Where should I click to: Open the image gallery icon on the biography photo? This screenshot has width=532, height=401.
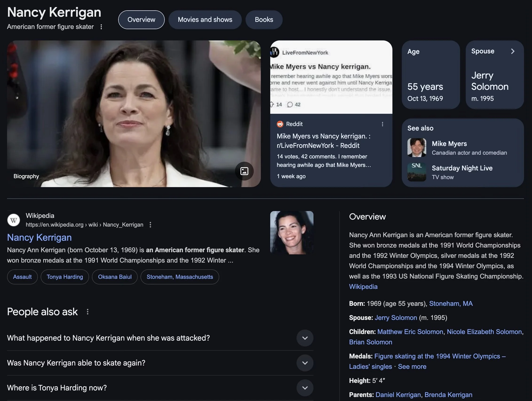point(244,171)
